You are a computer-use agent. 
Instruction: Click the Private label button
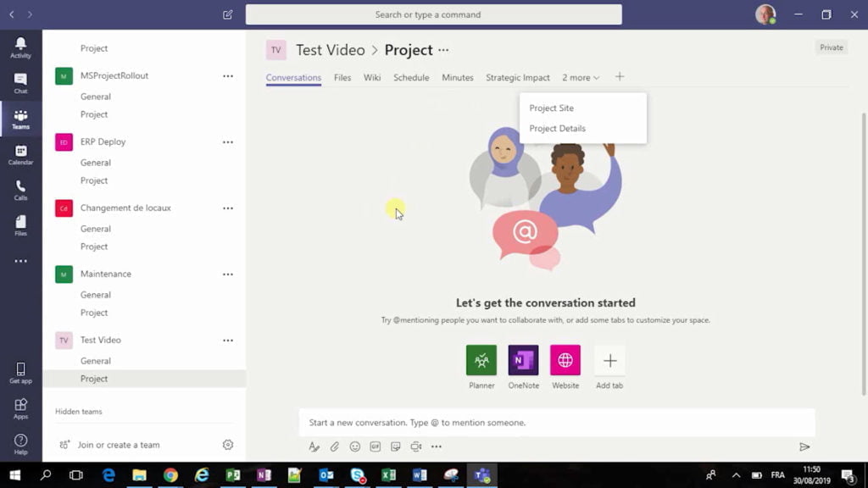click(x=831, y=47)
